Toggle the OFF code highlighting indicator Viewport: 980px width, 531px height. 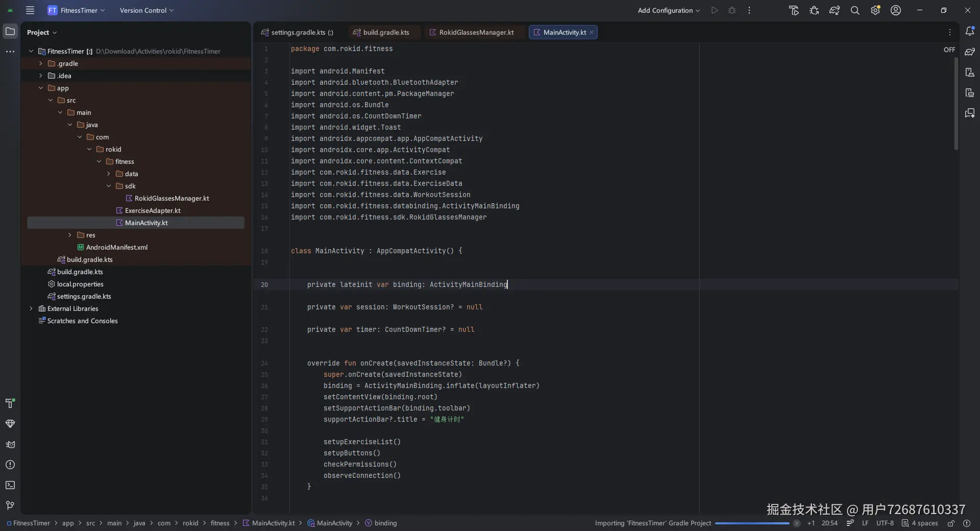(949, 50)
